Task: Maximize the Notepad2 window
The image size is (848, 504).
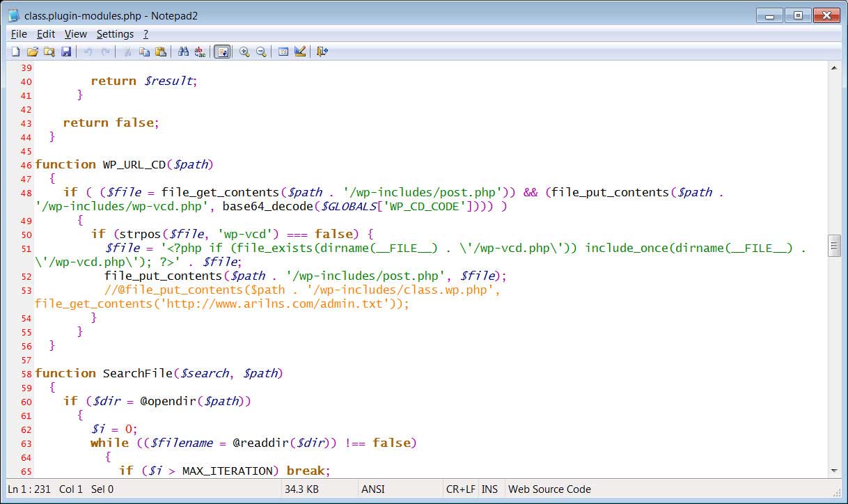Action: click(798, 15)
